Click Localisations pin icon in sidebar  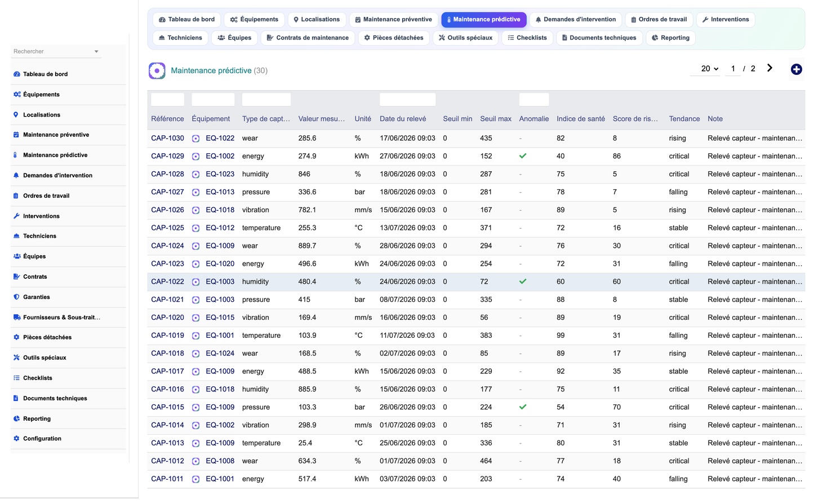click(16, 115)
